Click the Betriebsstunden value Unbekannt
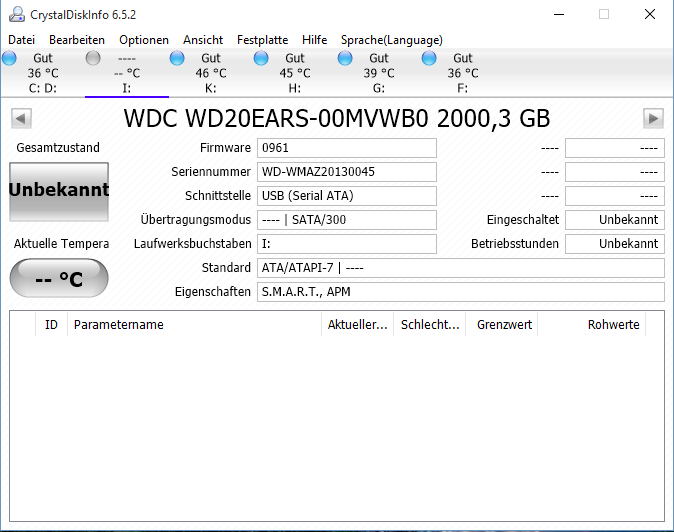The width and height of the screenshot is (674, 532). click(615, 244)
